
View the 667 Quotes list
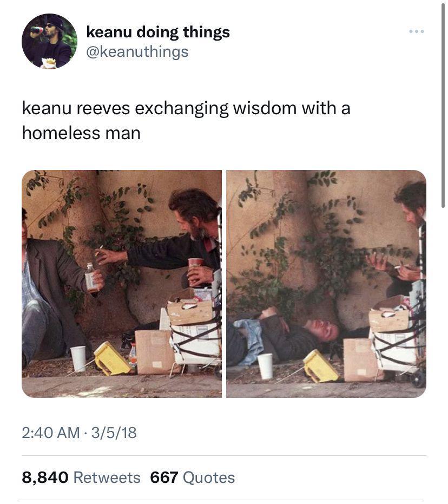[x=193, y=477]
